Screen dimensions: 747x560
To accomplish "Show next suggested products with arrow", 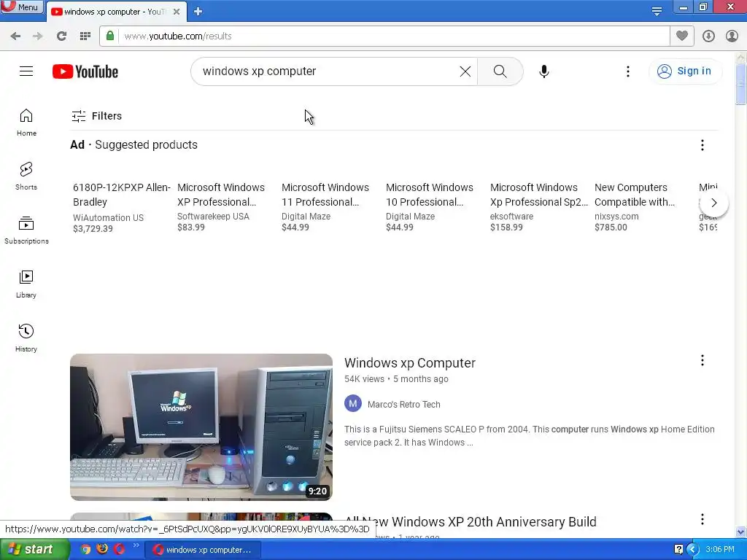I will click(x=713, y=203).
